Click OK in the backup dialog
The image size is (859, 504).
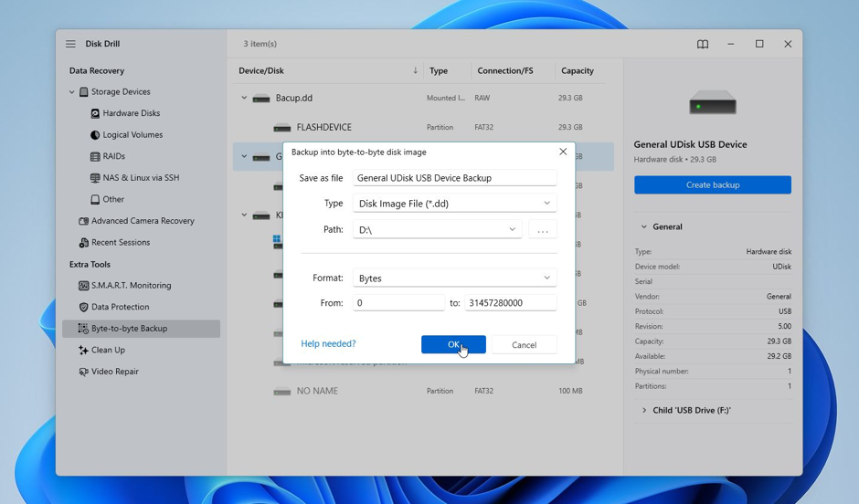(x=453, y=344)
